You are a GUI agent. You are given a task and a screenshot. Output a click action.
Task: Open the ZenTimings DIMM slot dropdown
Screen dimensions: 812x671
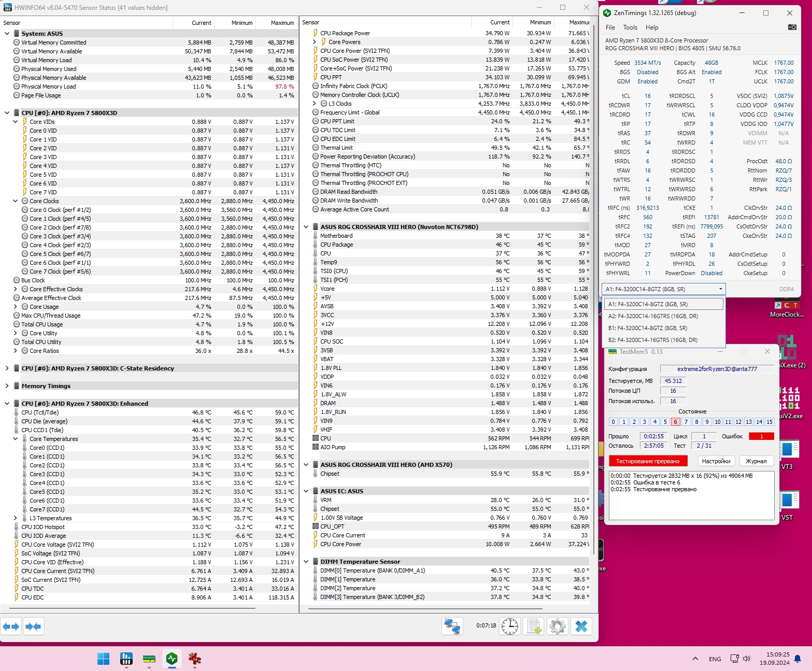click(663, 289)
